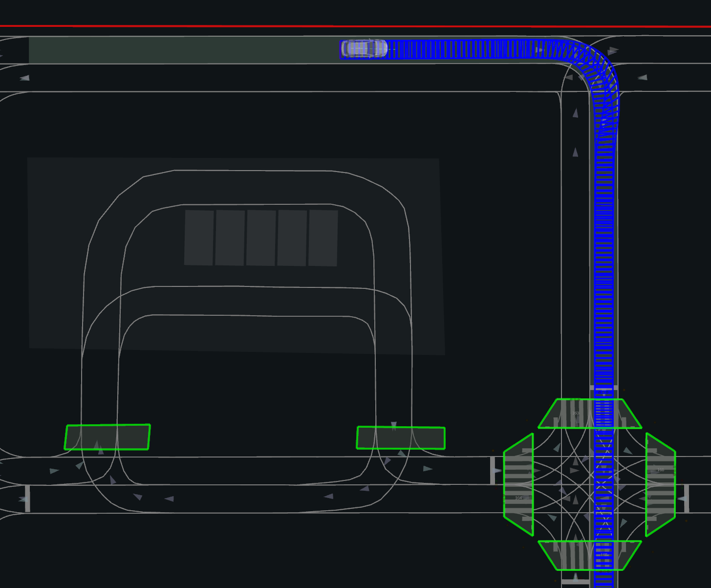
Task: Click the center of the four-way intersection
Action: coord(590,485)
